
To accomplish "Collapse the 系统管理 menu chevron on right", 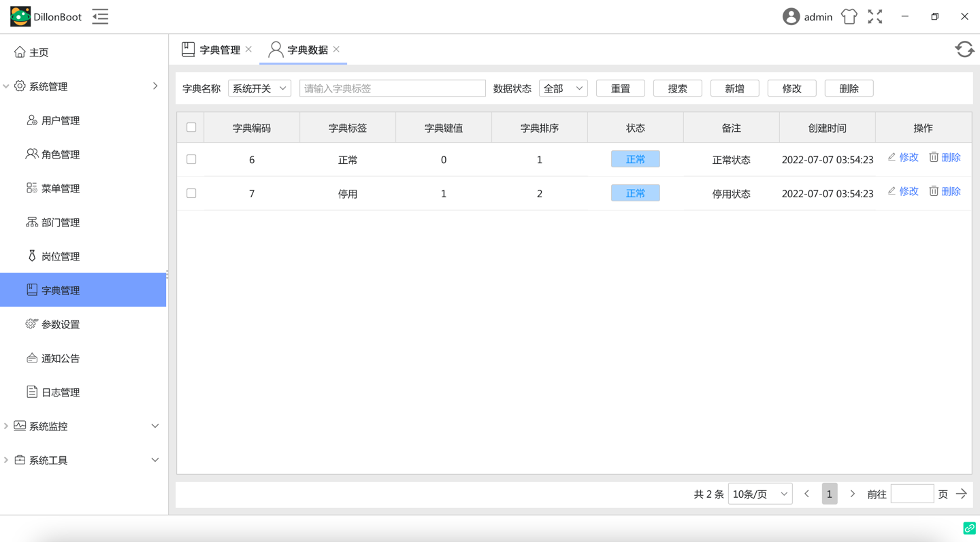I will point(155,86).
